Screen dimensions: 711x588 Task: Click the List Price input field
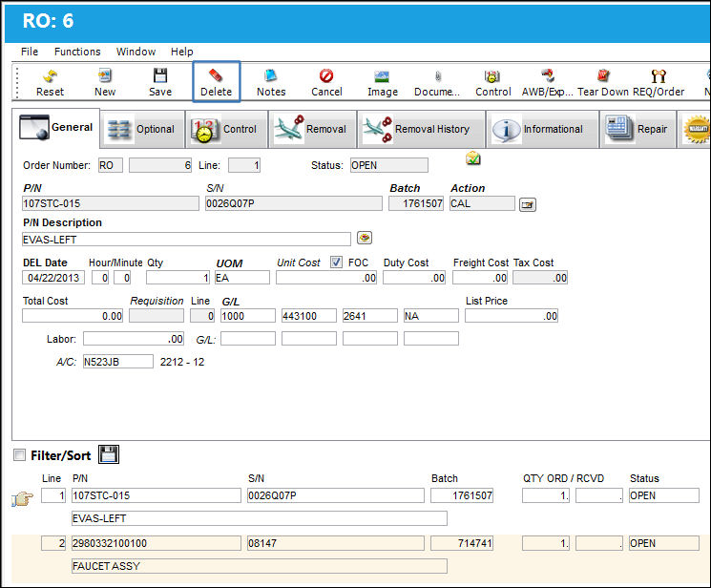click(x=512, y=316)
